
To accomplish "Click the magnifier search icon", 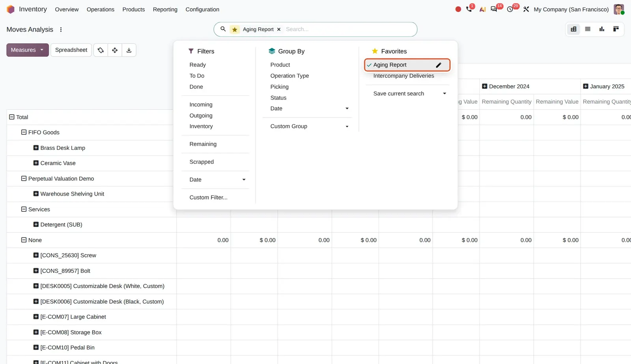I will [x=223, y=29].
